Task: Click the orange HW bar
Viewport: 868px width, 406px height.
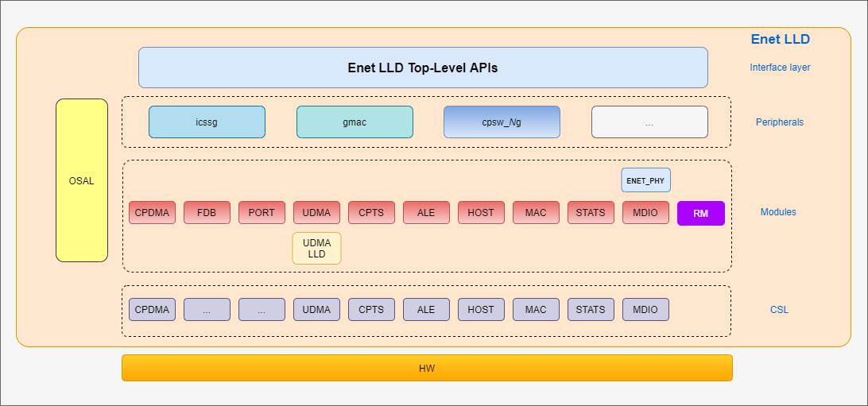Action: coord(427,368)
